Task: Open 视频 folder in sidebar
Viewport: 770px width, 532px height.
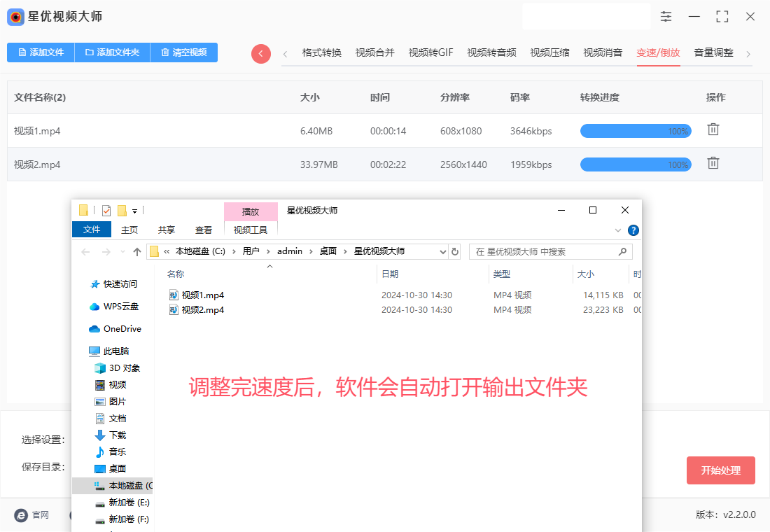Action: pyautogui.click(x=111, y=384)
